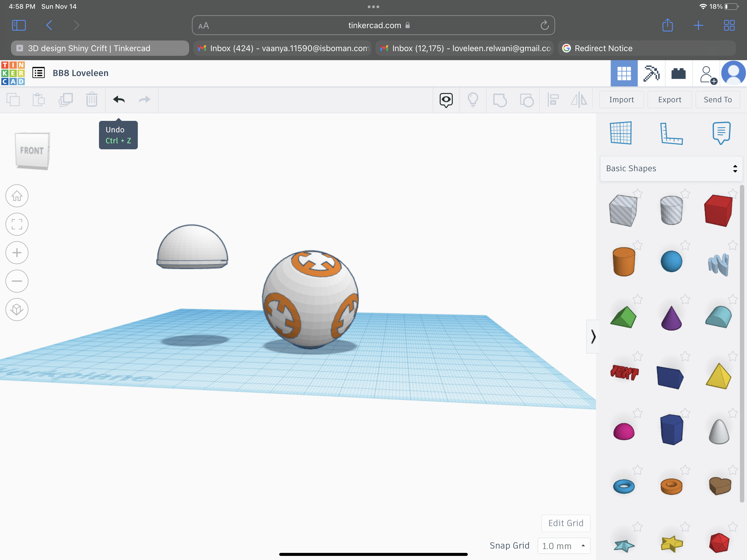Viewport: 747px width, 560px height.
Task: Click the Show all lightbulb icon
Action: [x=473, y=100]
